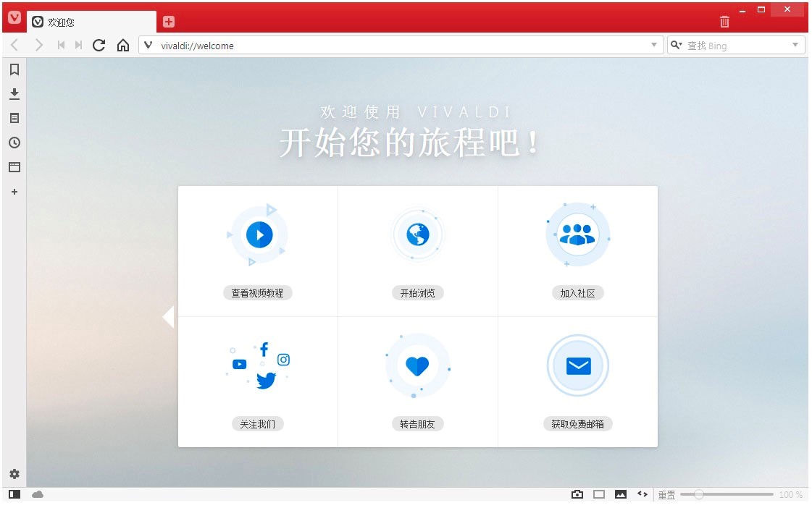Click 开始浏览 to start browsing
Screen dimensions: 812x508
[417, 292]
